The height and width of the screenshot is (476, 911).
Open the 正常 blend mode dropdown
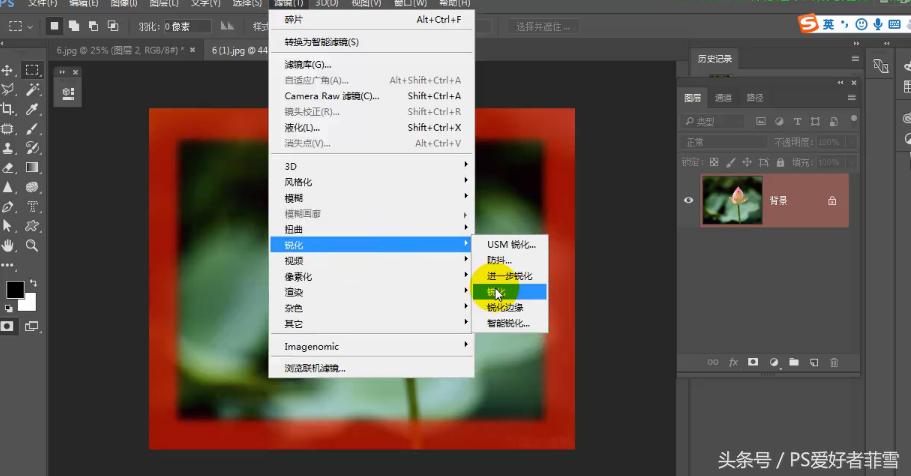[x=724, y=142]
